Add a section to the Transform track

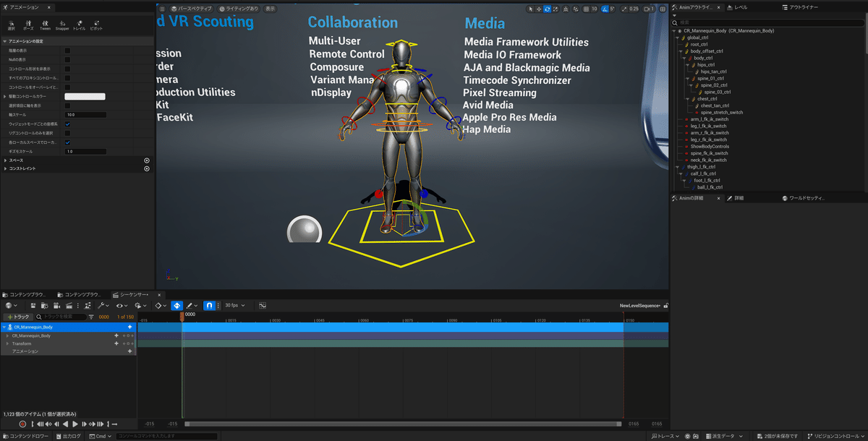[x=116, y=343]
